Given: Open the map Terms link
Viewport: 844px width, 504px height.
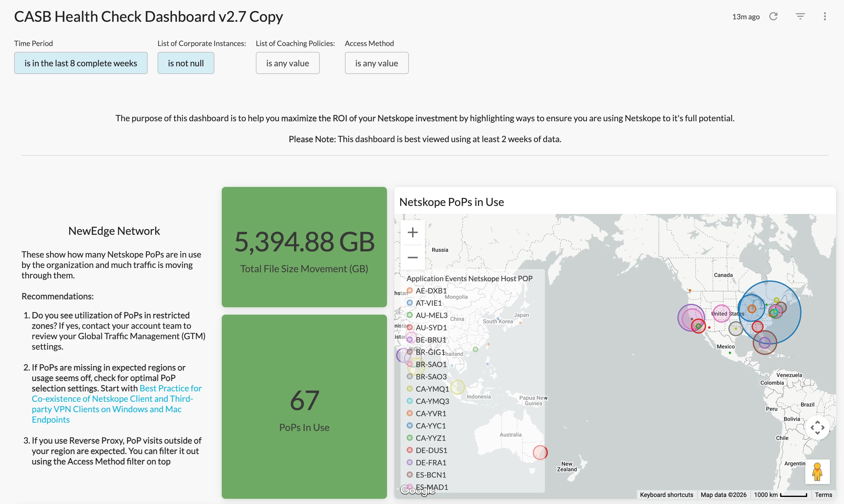Looking at the screenshot, I should pyautogui.click(x=823, y=495).
